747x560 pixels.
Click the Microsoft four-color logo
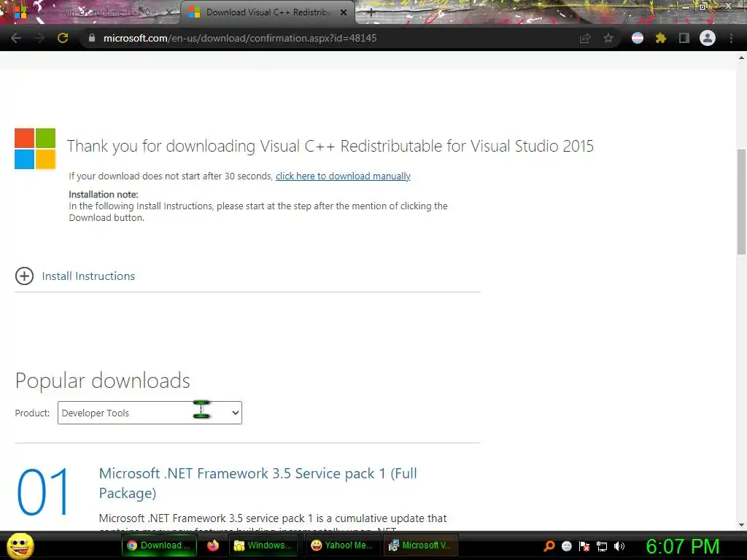click(35, 149)
